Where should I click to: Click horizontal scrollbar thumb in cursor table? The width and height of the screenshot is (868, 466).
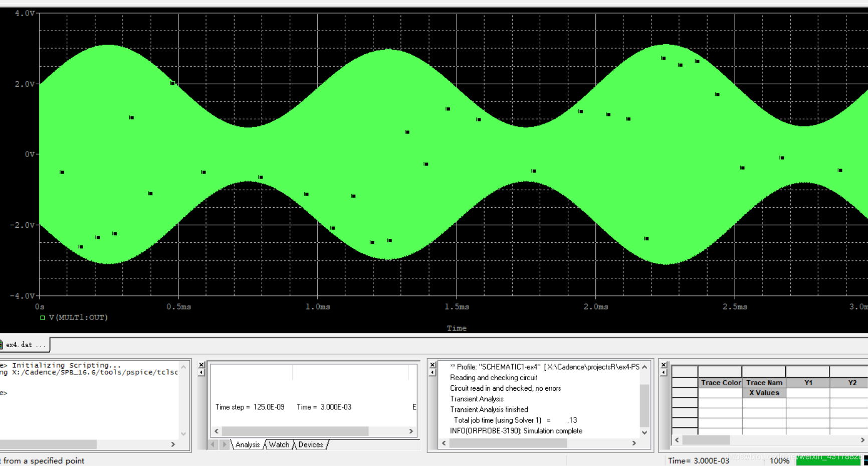706,440
